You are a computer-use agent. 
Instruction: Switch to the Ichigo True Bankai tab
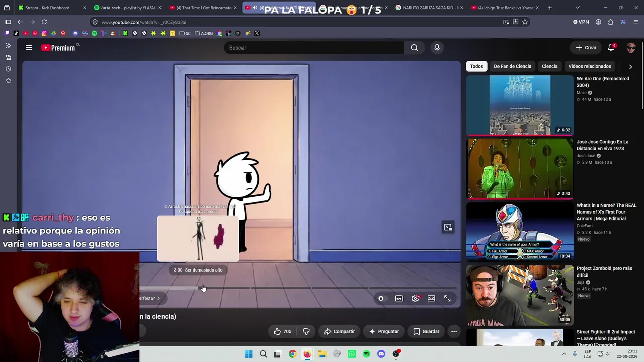point(505,8)
